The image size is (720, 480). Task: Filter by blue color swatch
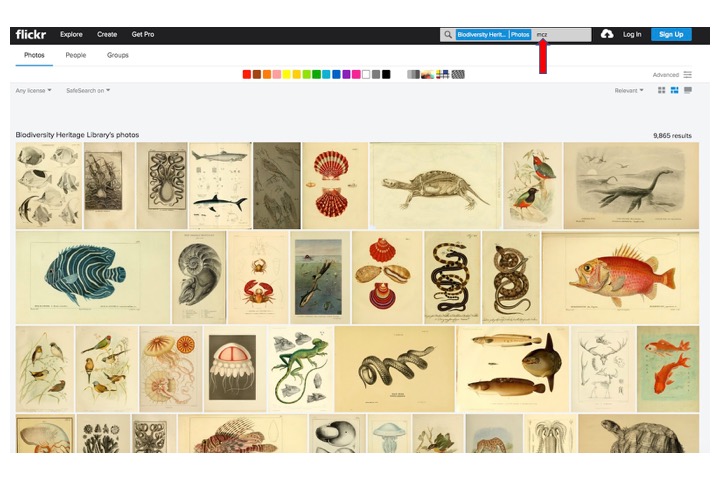click(x=336, y=74)
